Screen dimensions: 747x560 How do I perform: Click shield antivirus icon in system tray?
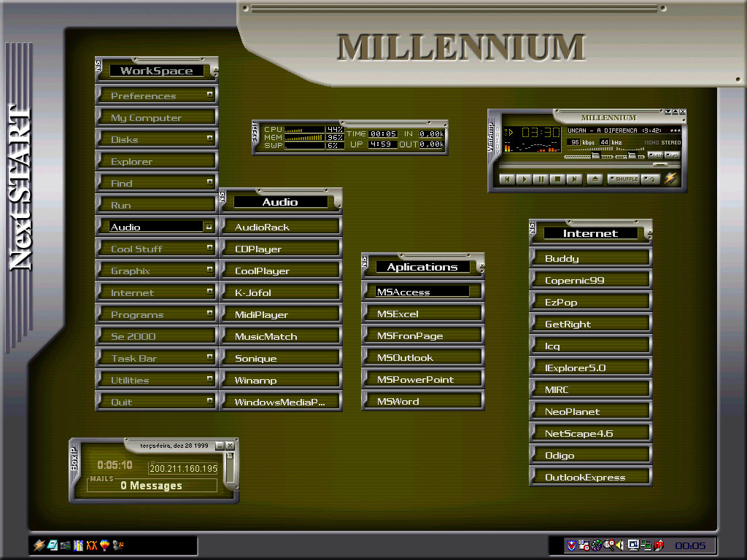(571, 545)
